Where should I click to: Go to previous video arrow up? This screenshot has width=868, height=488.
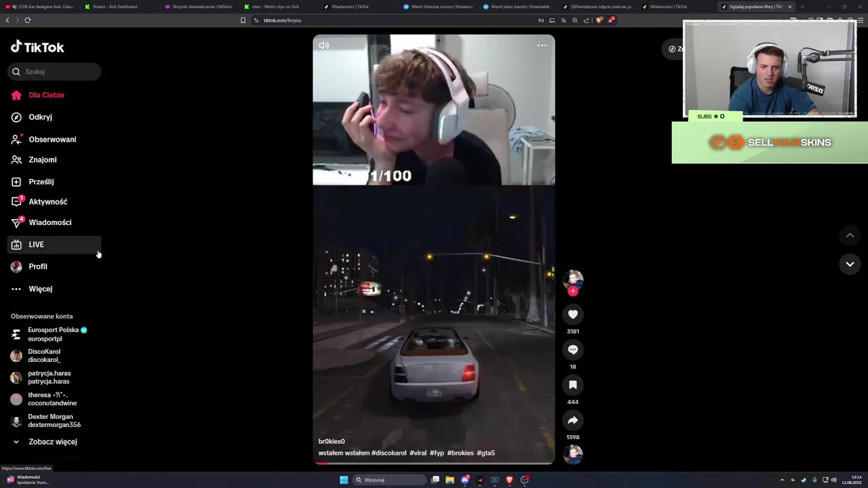tap(850, 235)
